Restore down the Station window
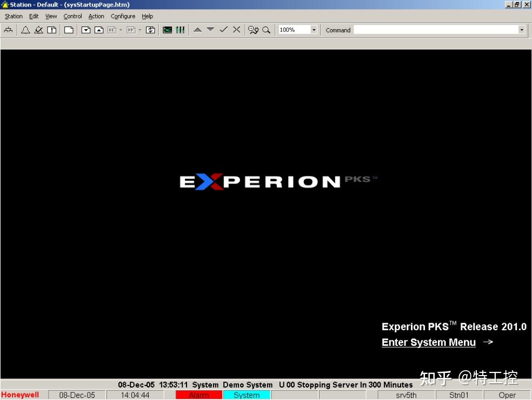 click(x=517, y=4)
